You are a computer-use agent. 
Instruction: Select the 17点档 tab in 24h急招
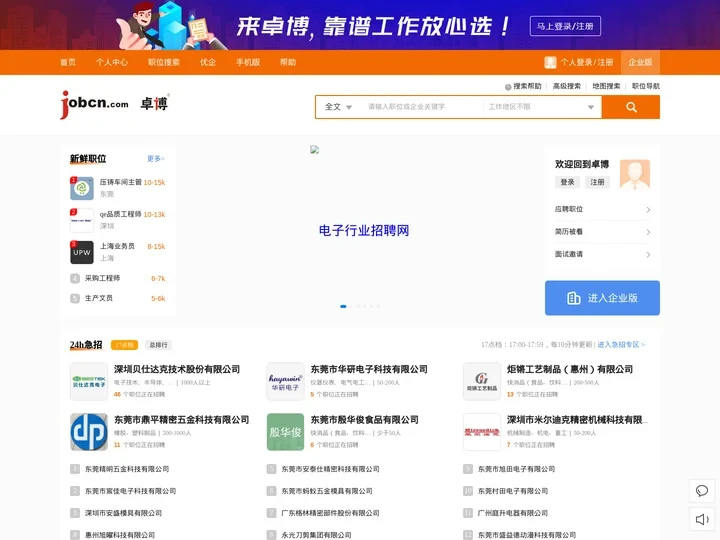click(124, 345)
